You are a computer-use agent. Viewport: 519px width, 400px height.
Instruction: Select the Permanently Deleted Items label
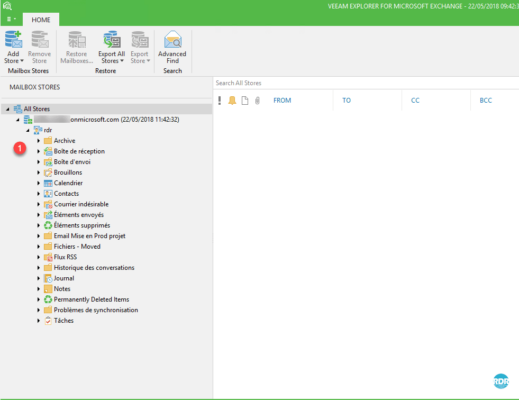point(91,299)
